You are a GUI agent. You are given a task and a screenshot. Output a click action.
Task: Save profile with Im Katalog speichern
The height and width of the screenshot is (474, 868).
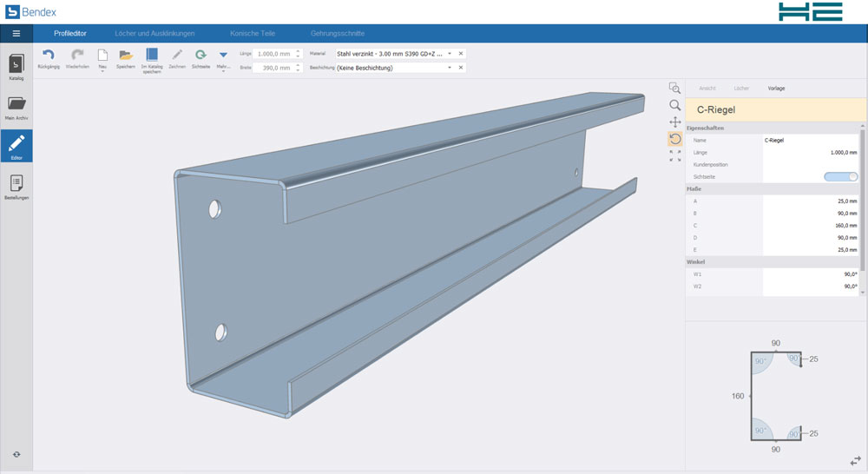[152, 56]
